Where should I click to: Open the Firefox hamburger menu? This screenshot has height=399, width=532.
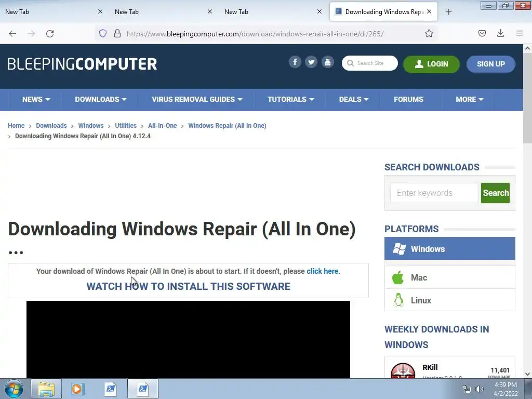click(x=520, y=33)
